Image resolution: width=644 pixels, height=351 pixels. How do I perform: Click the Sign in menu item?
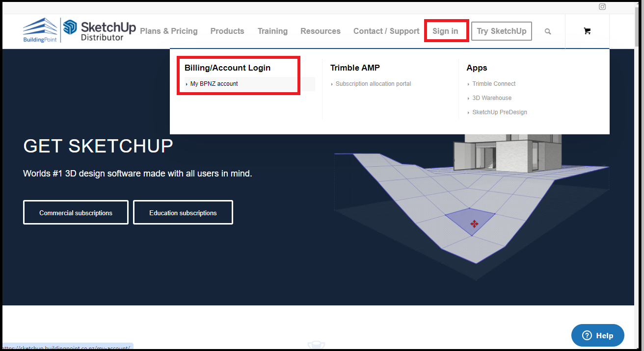point(445,31)
